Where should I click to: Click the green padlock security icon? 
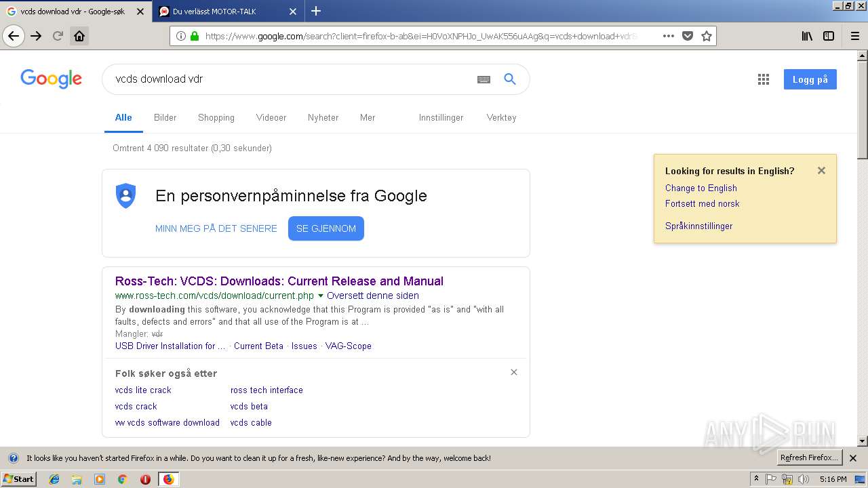click(195, 36)
